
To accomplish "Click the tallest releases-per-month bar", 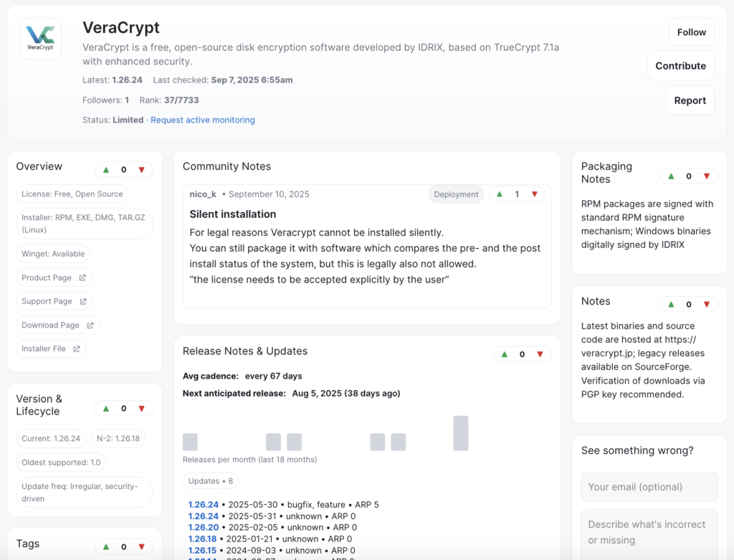I will click(x=461, y=433).
